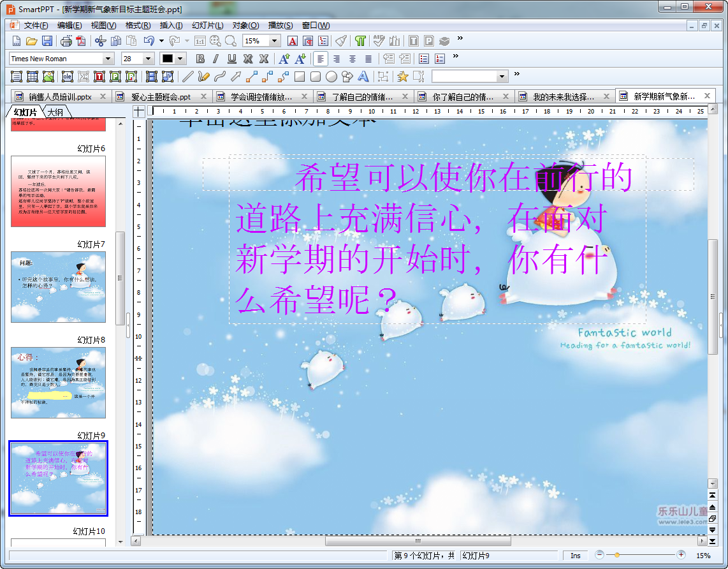The image size is (728, 569).
Task: Click the zoom slider handle
Action: click(x=616, y=554)
